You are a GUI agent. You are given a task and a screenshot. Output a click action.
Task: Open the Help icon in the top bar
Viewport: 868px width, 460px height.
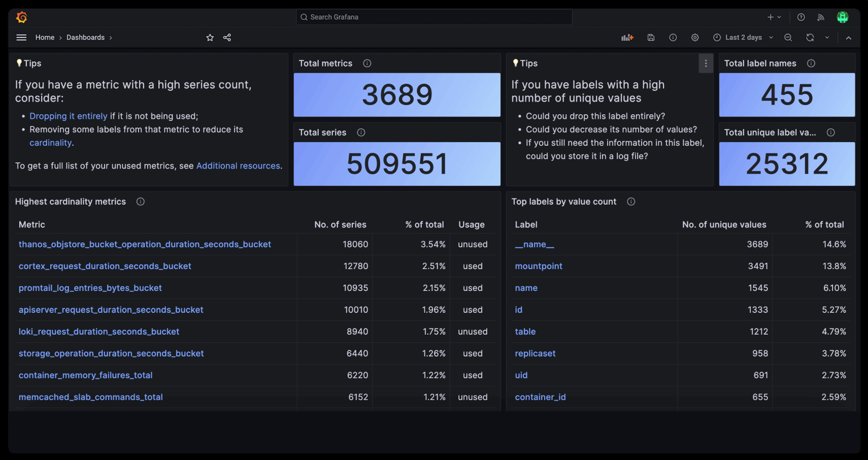(x=800, y=17)
